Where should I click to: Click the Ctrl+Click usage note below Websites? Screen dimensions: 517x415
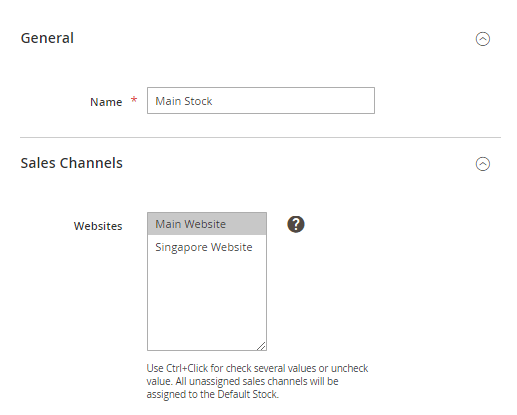point(257,381)
